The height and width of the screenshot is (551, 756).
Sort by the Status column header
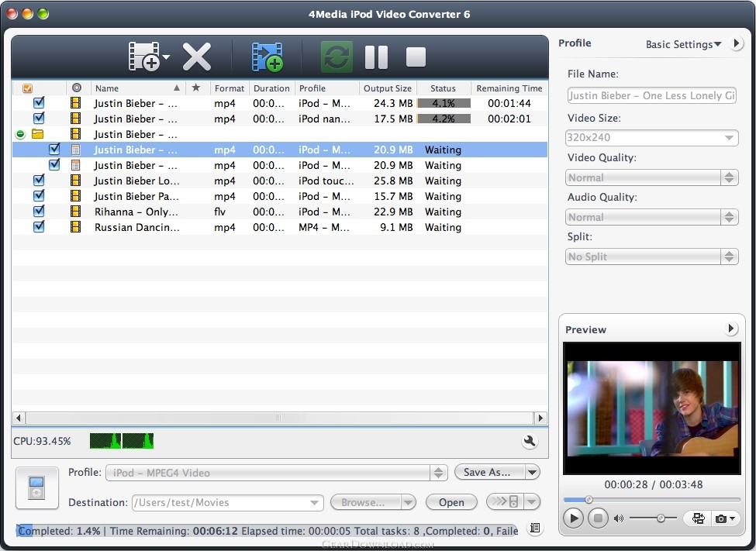click(x=443, y=88)
